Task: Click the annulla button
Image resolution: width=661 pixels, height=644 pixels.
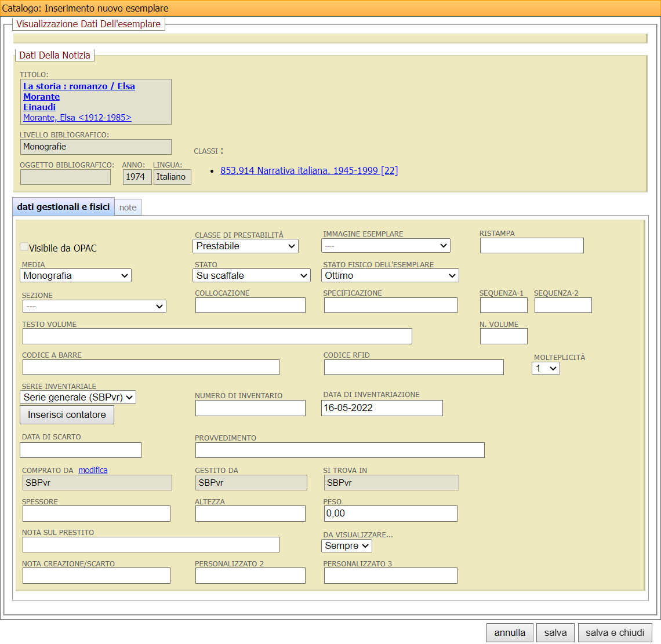Action: (510, 633)
